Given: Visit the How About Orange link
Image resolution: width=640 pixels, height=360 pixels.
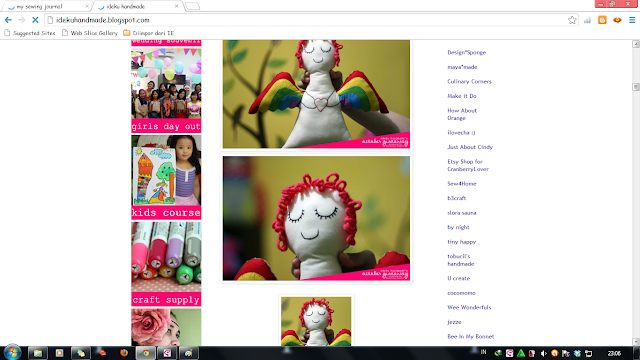Looking at the screenshot, I should pyautogui.click(x=462, y=114).
